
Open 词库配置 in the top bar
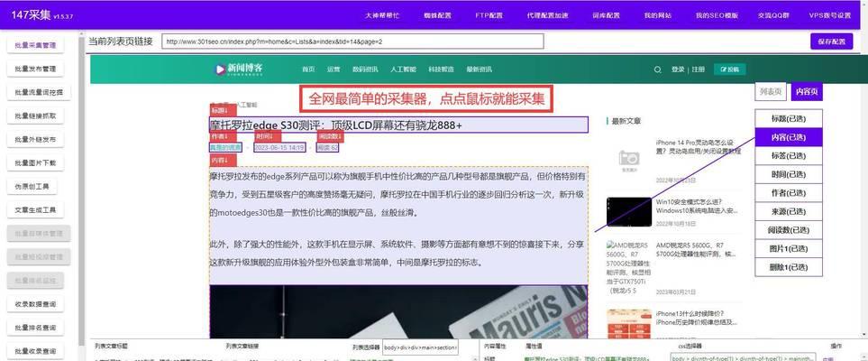607,15
